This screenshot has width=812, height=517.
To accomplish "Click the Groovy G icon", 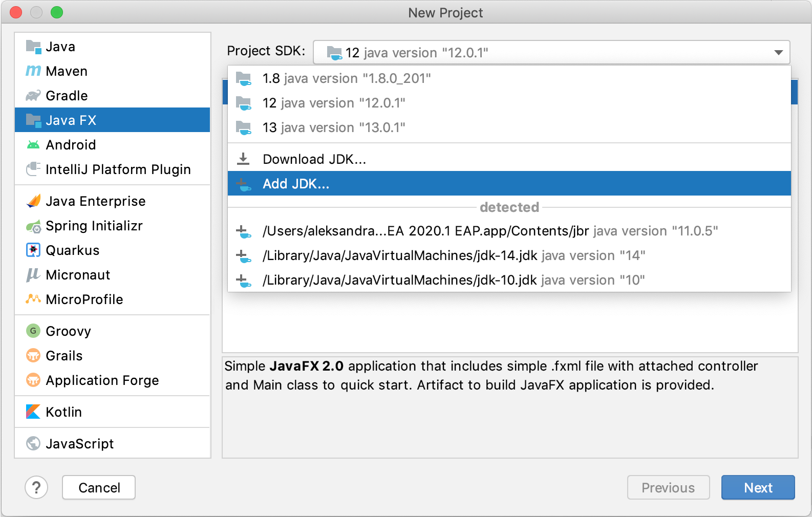I will pyautogui.click(x=33, y=331).
